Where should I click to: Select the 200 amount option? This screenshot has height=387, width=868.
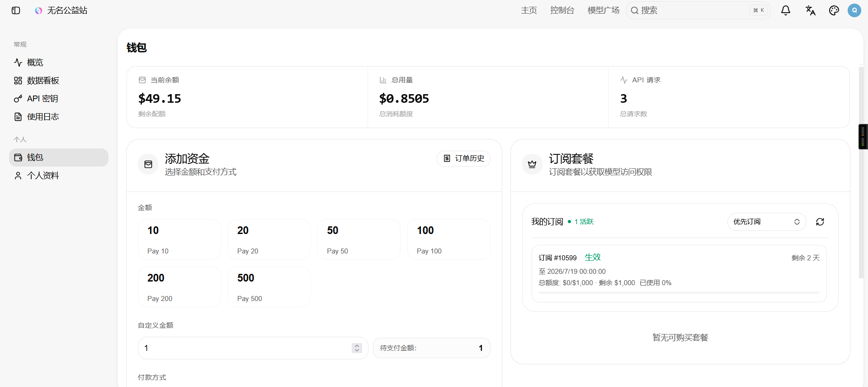coord(179,287)
